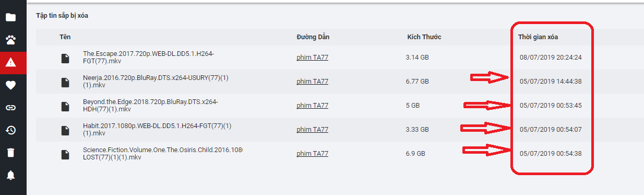Open phim TA77 link for Beyond.the.Edge.2018
The width and height of the screenshot is (644, 195).
(312, 106)
